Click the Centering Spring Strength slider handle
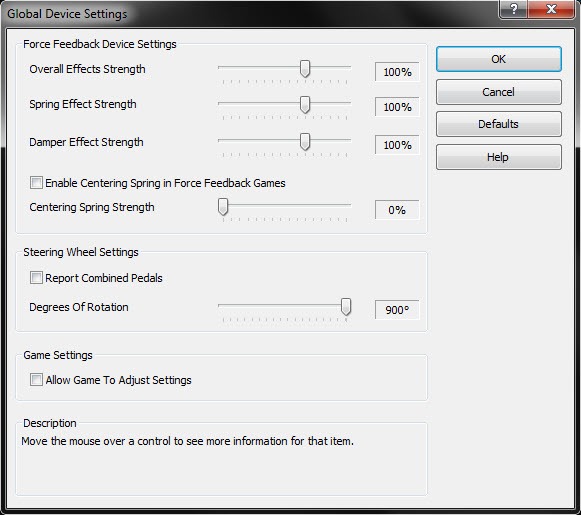Image resolution: width=581 pixels, height=515 pixels. click(223, 207)
